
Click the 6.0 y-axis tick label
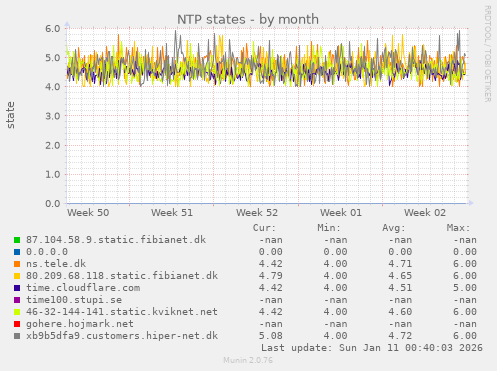[53, 29]
